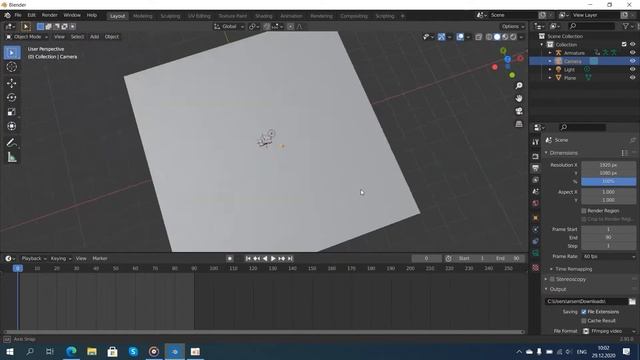Open File Explorer from taskbar

92,351
